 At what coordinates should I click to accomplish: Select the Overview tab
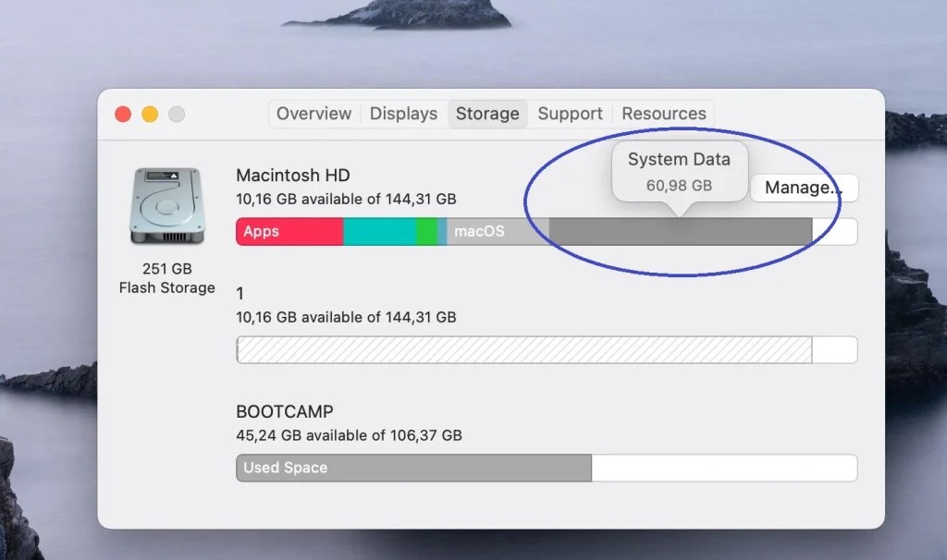click(314, 114)
